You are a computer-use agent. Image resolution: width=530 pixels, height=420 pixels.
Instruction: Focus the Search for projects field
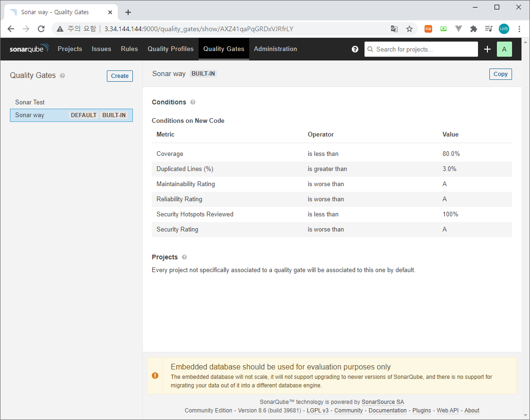click(421, 49)
